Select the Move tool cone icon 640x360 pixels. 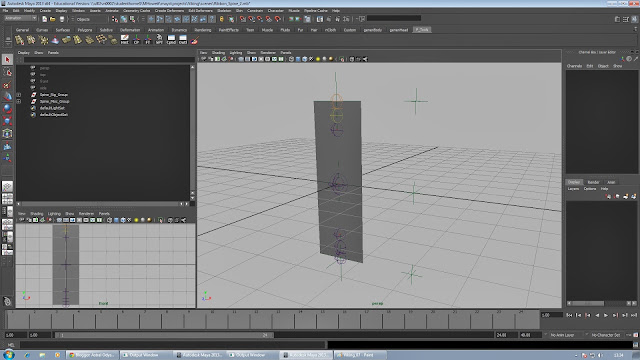coord(7,97)
